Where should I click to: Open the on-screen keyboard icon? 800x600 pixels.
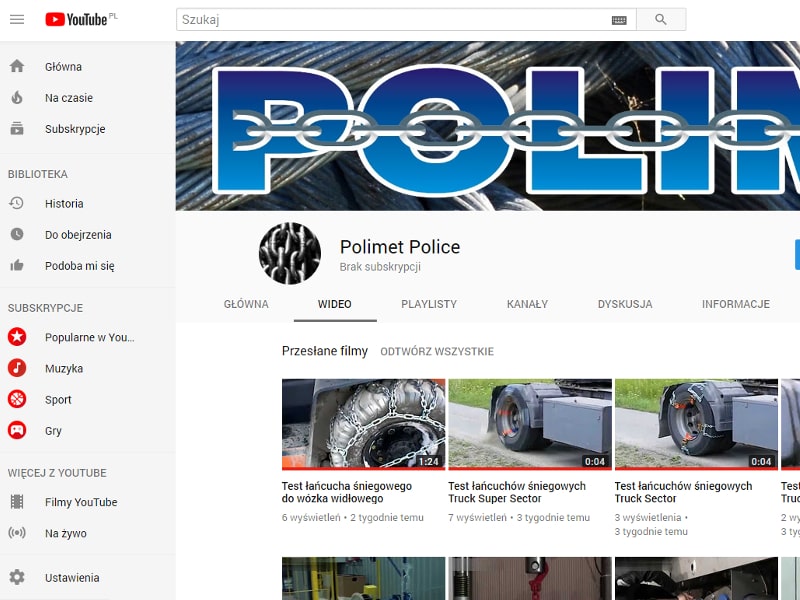(619, 20)
